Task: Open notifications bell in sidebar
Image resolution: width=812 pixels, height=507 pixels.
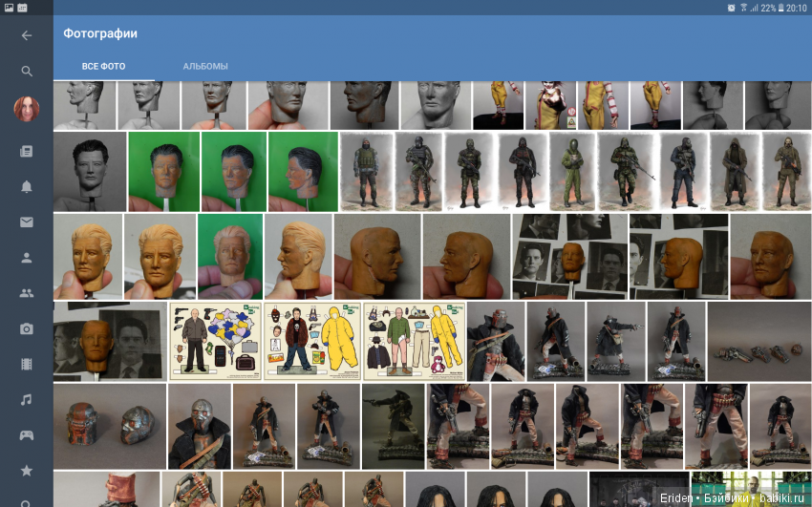Action: point(27,186)
